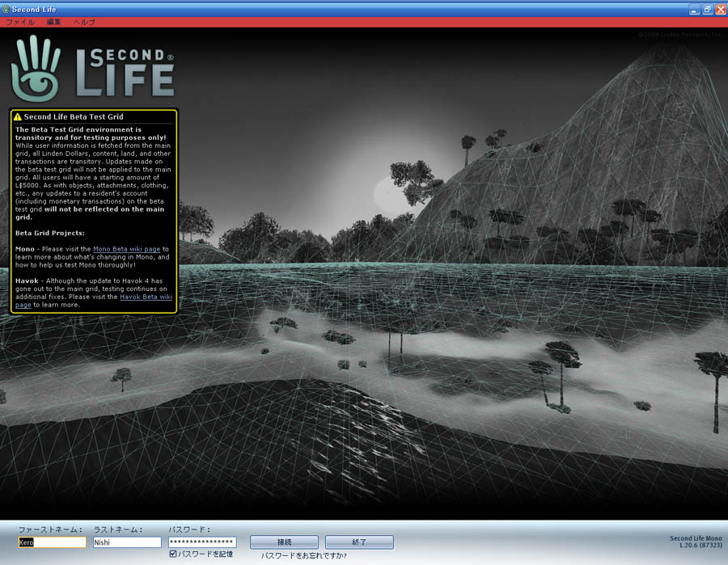
Task: Click the 'Beta Grid Projects:' text
Action: click(49, 233)
